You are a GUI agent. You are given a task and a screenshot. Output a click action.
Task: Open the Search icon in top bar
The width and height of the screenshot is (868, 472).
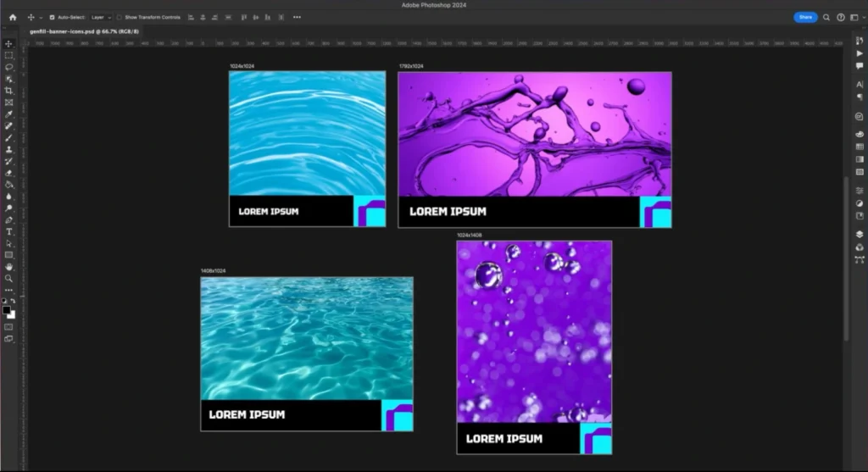click(826, 17)
